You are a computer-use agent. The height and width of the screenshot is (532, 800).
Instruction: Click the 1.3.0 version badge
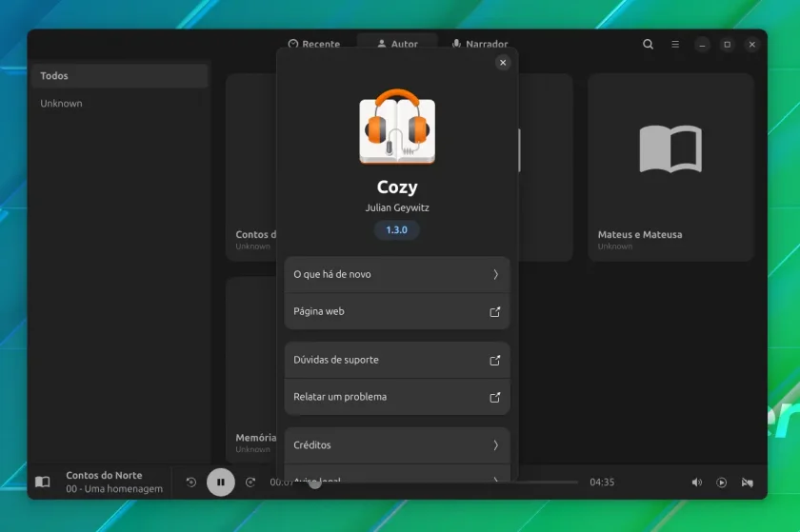pos(397,230)
